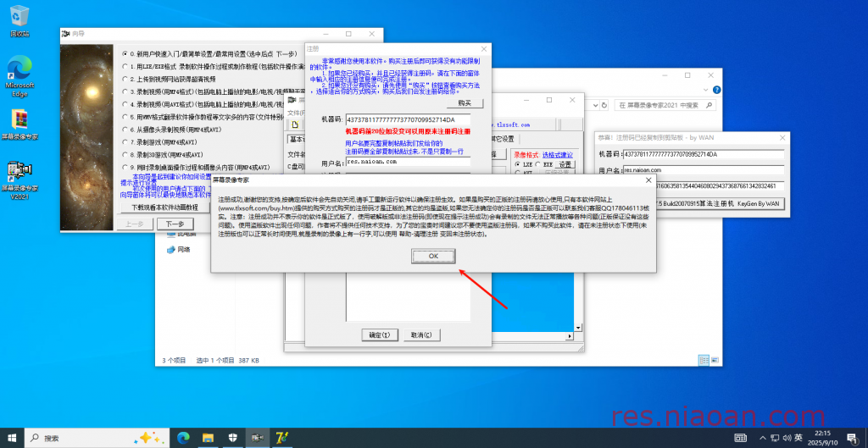
Task: Click the volume icon in system tray
Action: (787, 438)
